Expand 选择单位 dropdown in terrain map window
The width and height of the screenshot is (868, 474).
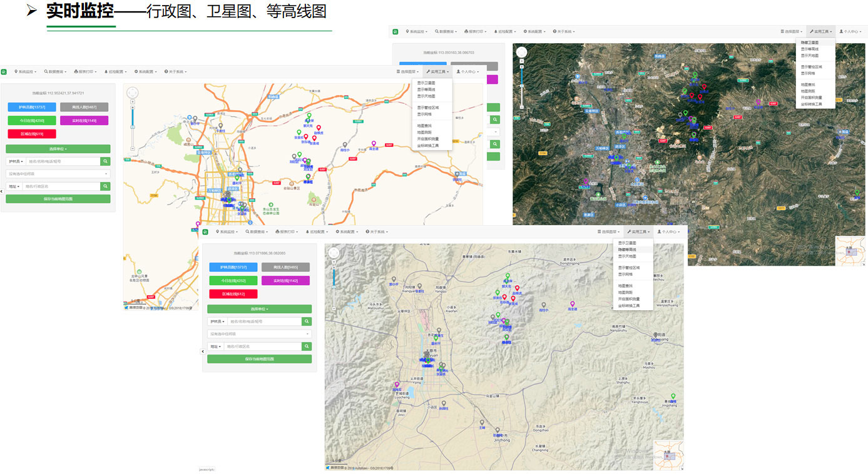tap(260, 309)
